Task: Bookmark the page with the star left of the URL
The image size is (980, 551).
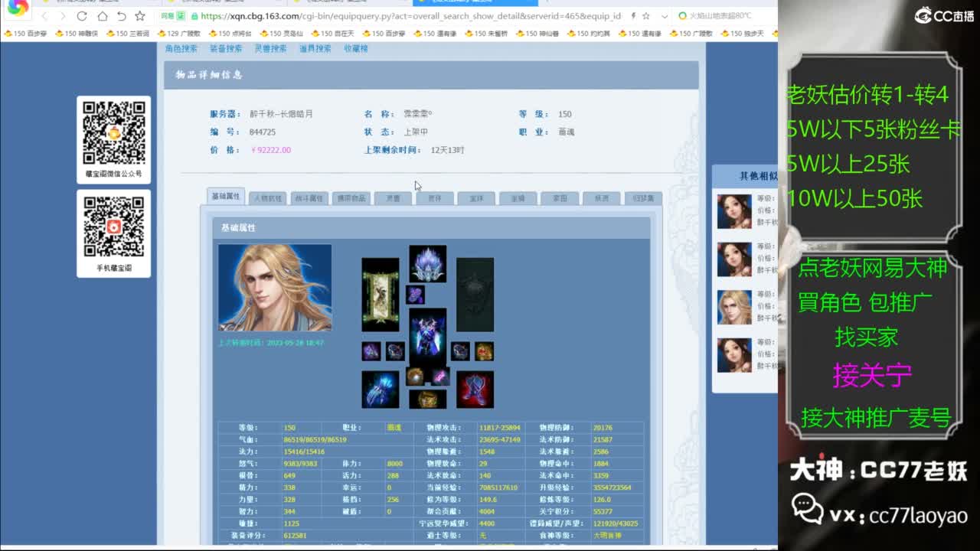Action: [x=139, y=15]
